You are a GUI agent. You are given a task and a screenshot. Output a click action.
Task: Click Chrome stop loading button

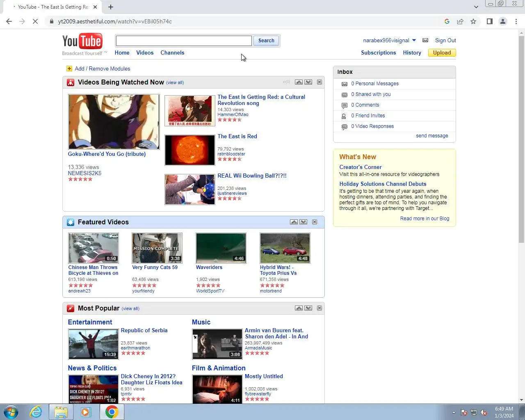click(x=35, y=21)
